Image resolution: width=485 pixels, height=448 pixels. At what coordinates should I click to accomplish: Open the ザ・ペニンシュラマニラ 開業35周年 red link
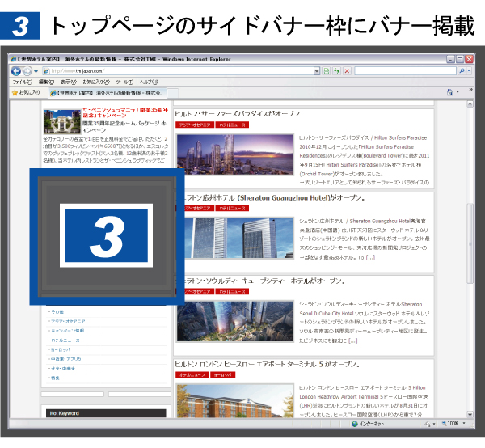click(x=125, y=112)
